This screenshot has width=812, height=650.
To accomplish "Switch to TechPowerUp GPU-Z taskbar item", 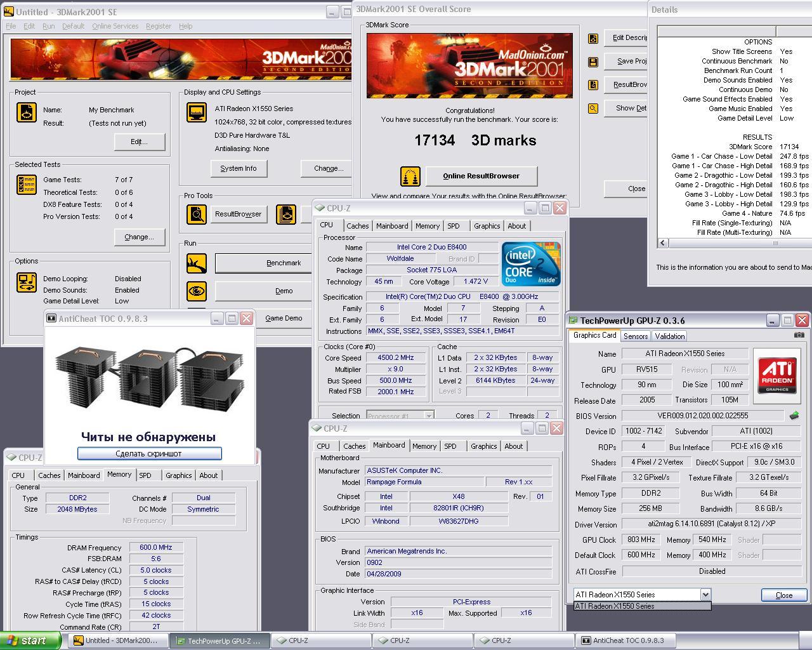I will click(x=219, y=641).
